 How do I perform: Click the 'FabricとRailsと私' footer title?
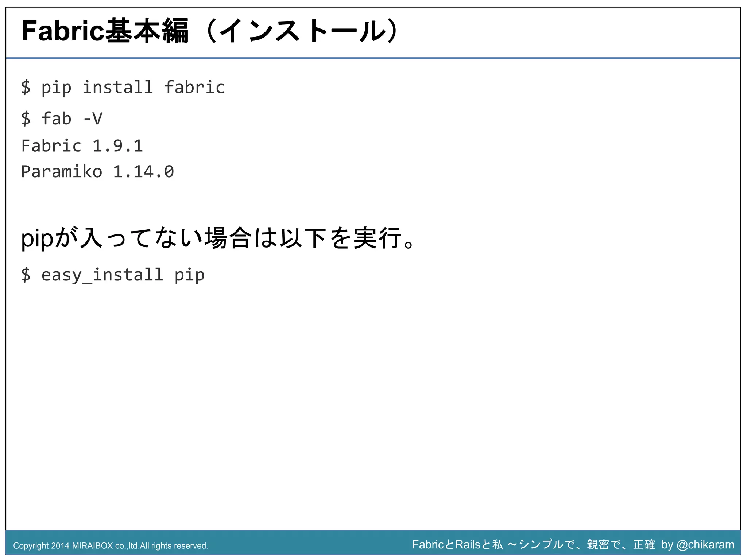pyautogui.click(x=573, y=544)
